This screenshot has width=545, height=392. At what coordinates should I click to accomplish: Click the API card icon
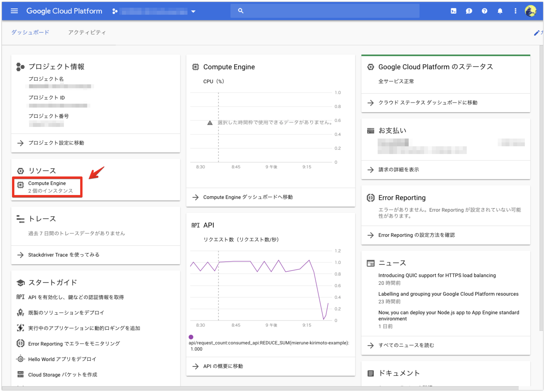pos(196,225)
